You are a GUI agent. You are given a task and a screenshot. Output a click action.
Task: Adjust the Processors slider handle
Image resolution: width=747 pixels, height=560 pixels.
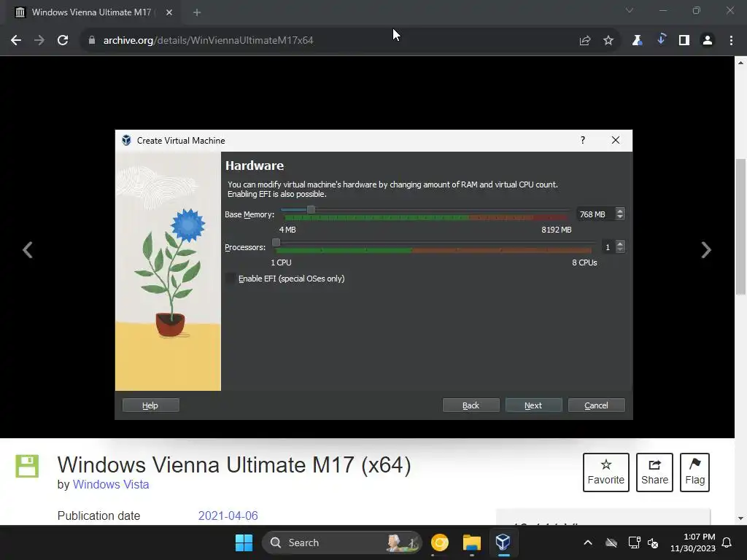[276, 242]
